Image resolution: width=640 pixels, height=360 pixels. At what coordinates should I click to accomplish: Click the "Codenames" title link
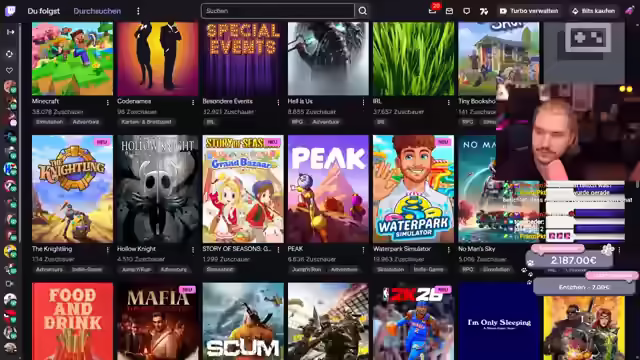tap(134, 101)
